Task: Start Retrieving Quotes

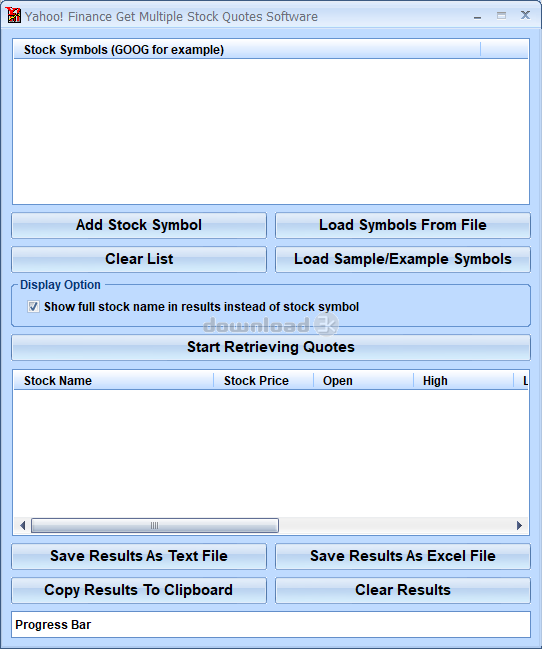Action: point(271,347)
